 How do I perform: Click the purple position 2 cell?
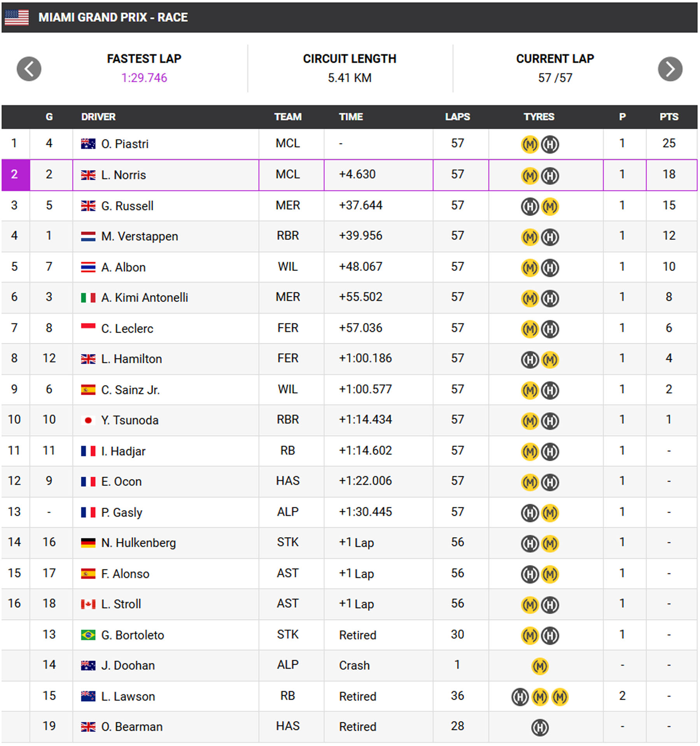pyautogui.click(x=16, y=175)
